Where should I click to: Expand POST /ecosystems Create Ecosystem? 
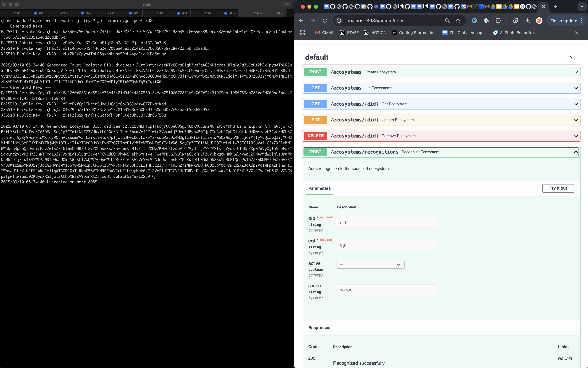pos(441,72)
